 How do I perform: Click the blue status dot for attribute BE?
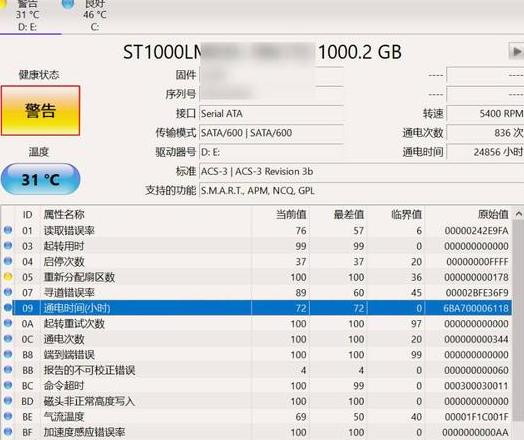(x=8, y=416)
